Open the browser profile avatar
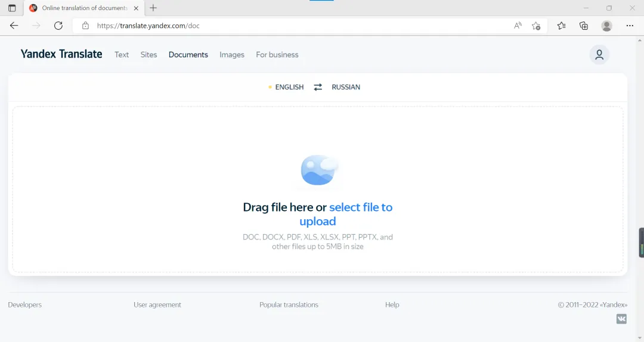 pos(606,26)
